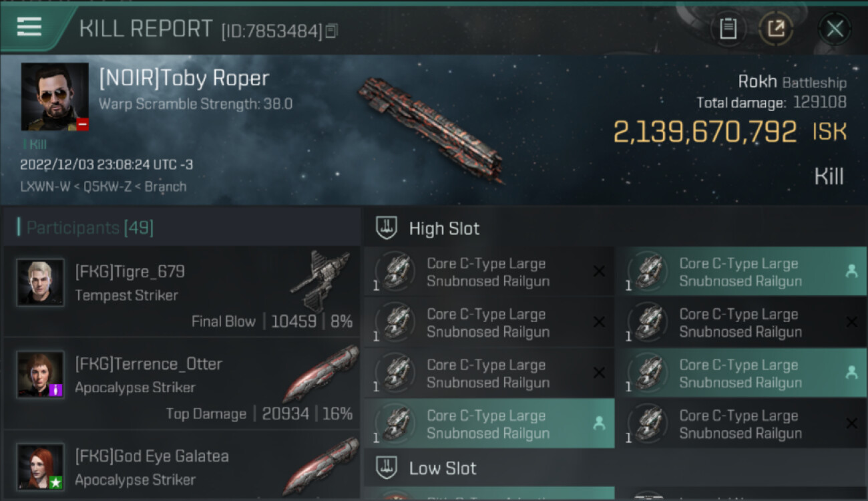Open Terrence_Otter's character portrait
This screenshot has width=868, height=501.
point(41,375)
